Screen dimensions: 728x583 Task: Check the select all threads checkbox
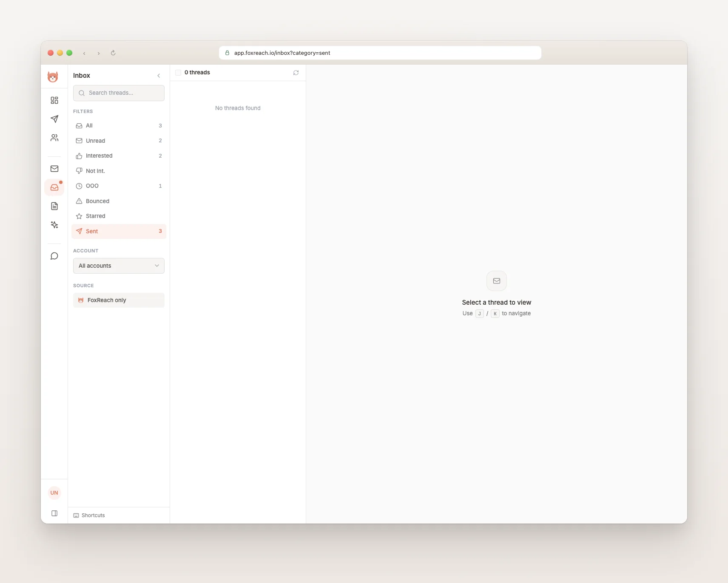pyautogui.click(x=178, y=73)
